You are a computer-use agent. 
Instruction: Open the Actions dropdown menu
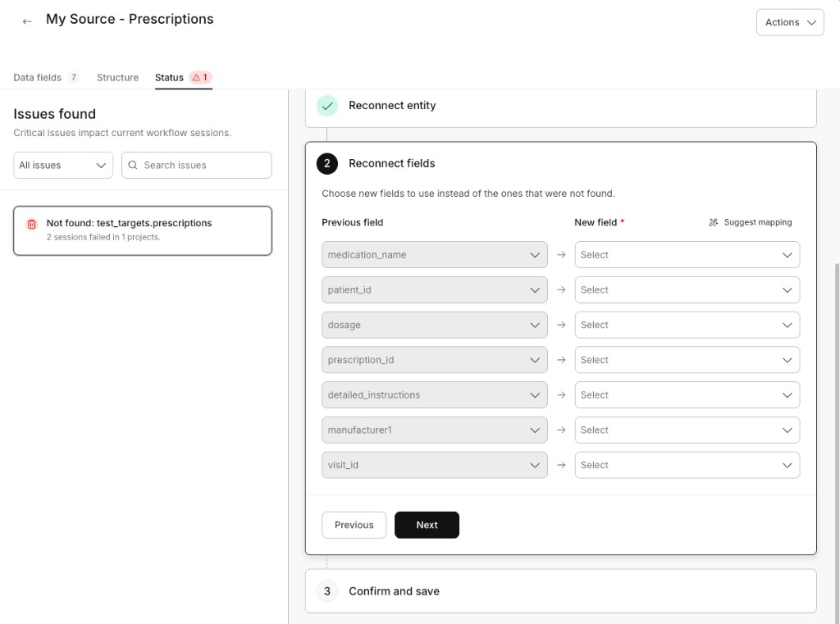[790, 22]
